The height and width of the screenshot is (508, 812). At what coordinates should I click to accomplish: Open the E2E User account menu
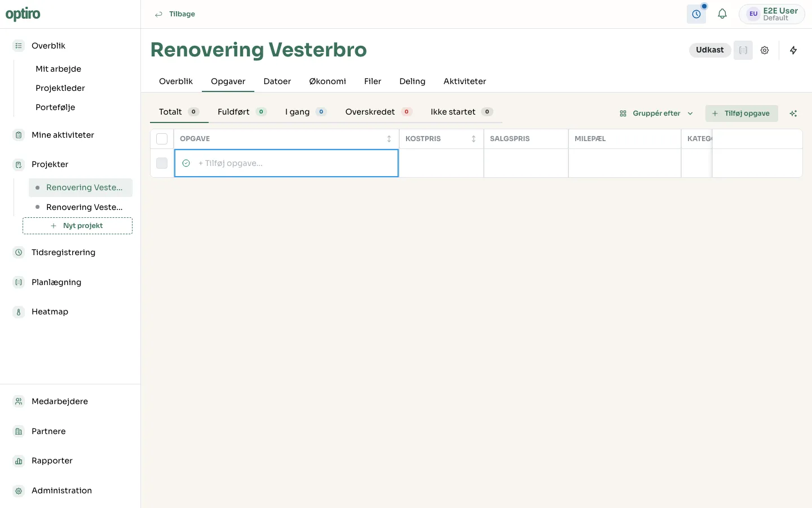(x=772, y=14)
